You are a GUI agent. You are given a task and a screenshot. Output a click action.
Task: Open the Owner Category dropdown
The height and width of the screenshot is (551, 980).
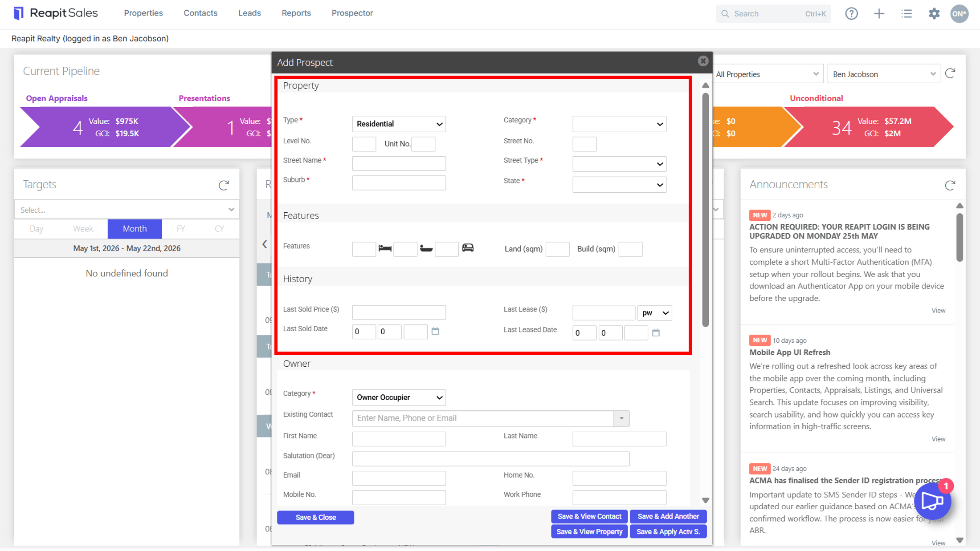pos(399,397)
